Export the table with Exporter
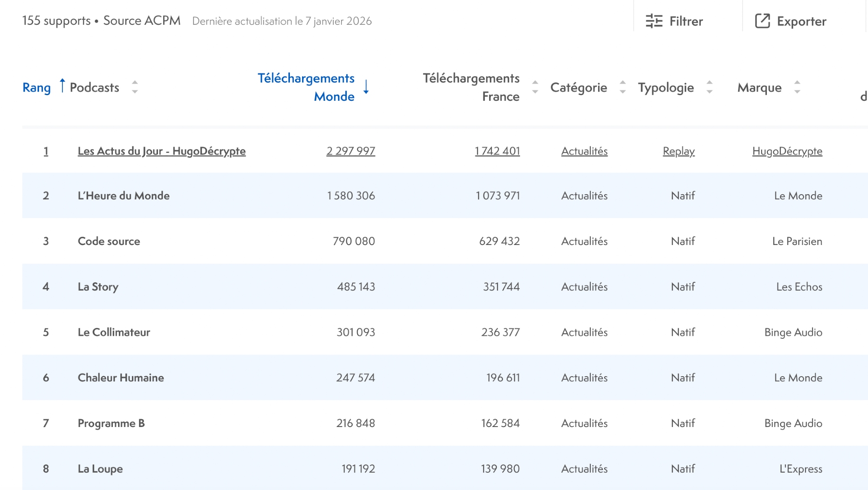The height and width of the screenshot is (490, 868). pyautogui.click(x=801, y=21)
